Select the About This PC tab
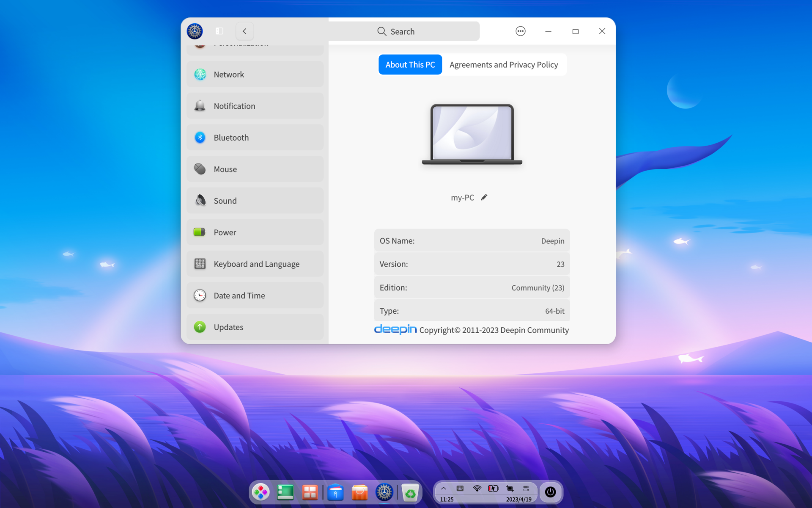The image size is (812, 508). 410,64
